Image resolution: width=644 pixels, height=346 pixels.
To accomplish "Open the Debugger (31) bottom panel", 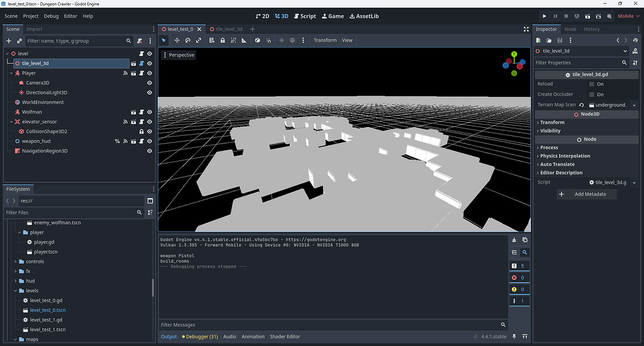I will 199,337.
